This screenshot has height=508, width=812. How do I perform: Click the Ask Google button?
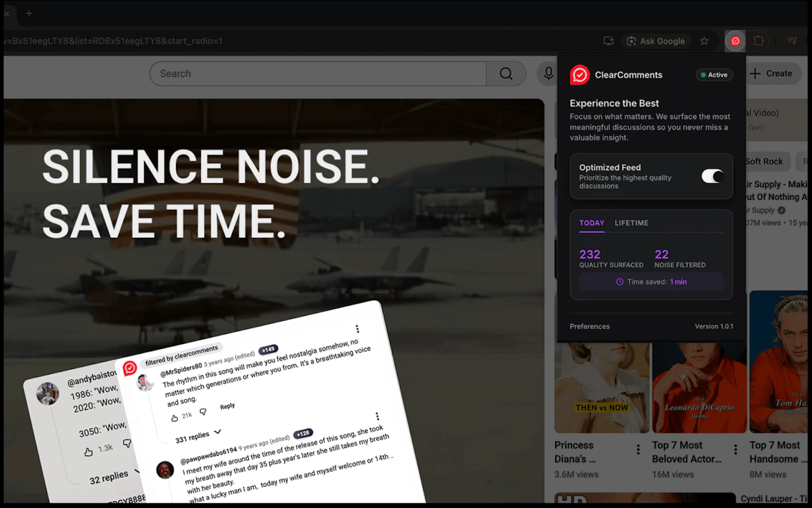click(x=656, y=41)
